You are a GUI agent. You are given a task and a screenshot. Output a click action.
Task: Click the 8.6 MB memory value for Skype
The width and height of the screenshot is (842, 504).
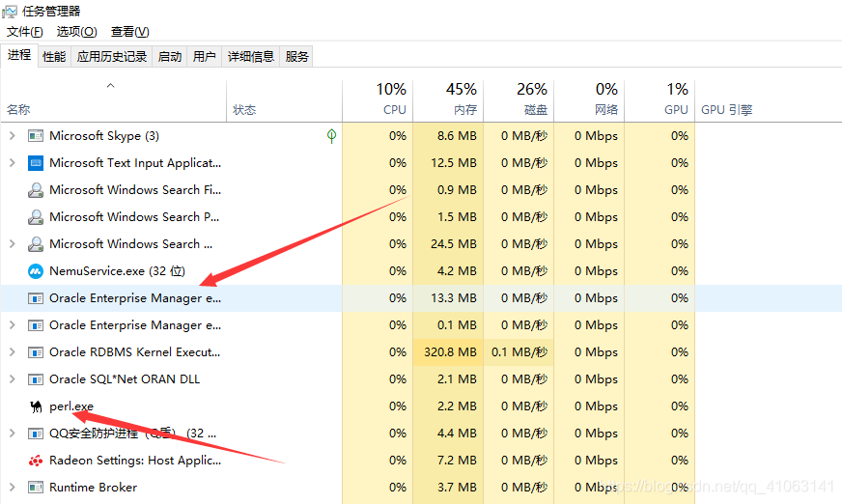[457, 136]
